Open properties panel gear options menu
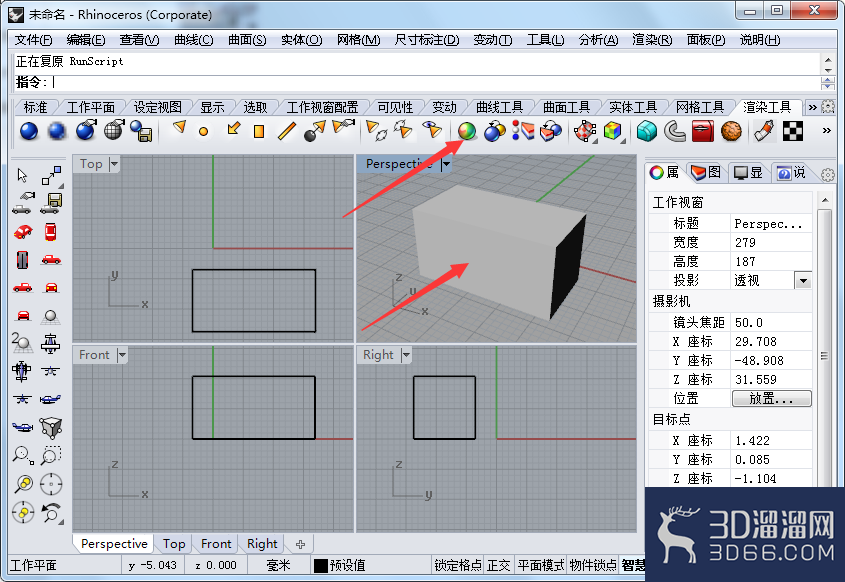The image size is (845, 582). click(x=828, y=175)
